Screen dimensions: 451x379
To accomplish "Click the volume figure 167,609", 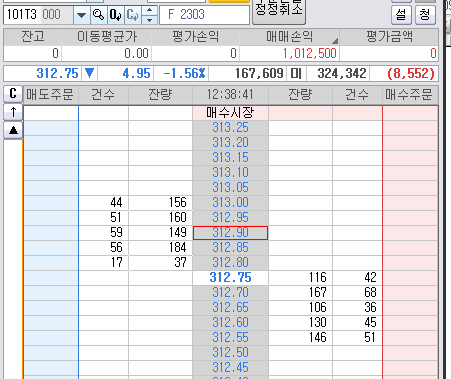I will [259, 74].
